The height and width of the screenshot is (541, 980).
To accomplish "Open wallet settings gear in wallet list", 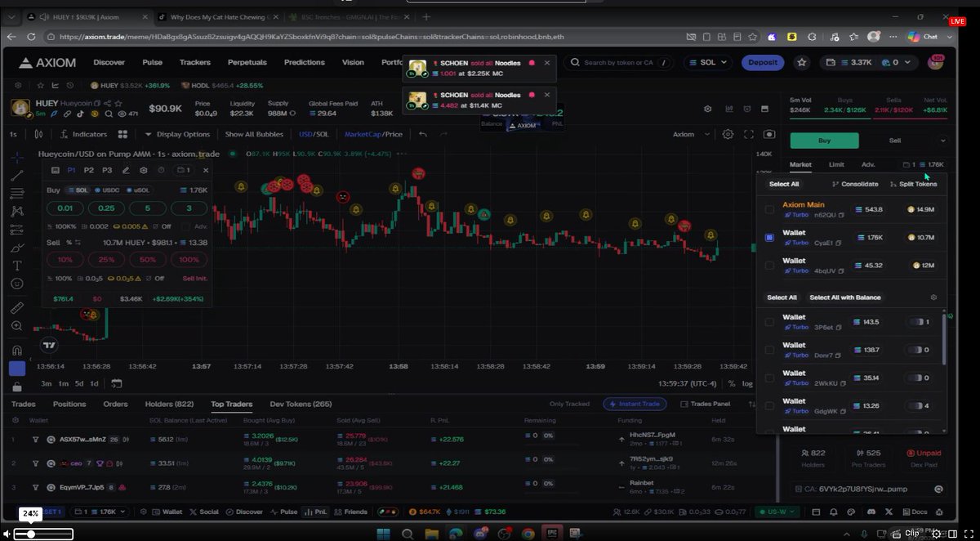I will click(x=933, y=297).
